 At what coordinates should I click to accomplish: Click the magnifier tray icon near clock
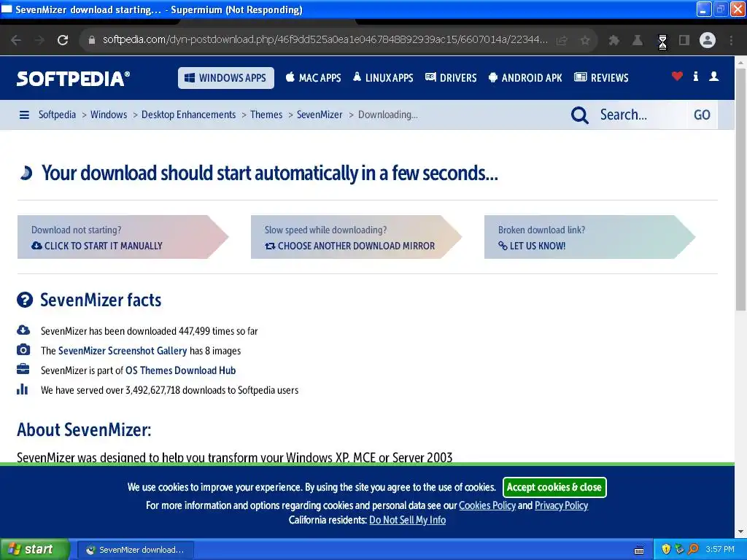click(x=693, y=549)
